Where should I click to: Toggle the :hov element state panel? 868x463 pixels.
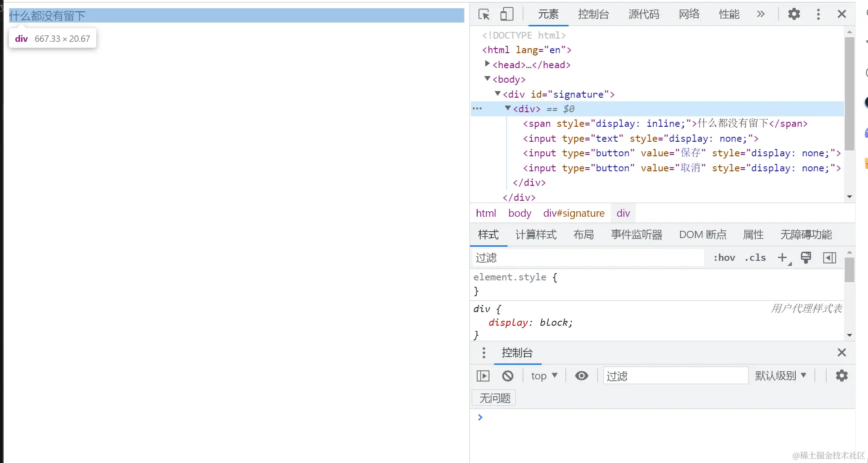tap(724, 258)
